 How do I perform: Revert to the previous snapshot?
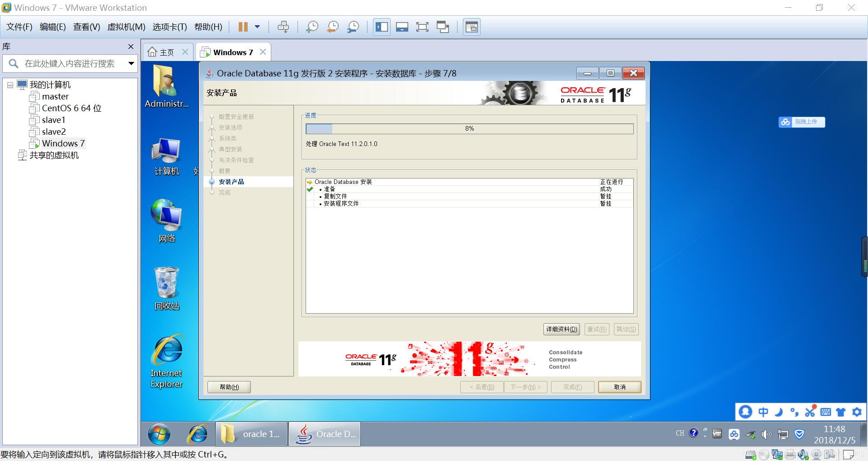pos(332,27)
